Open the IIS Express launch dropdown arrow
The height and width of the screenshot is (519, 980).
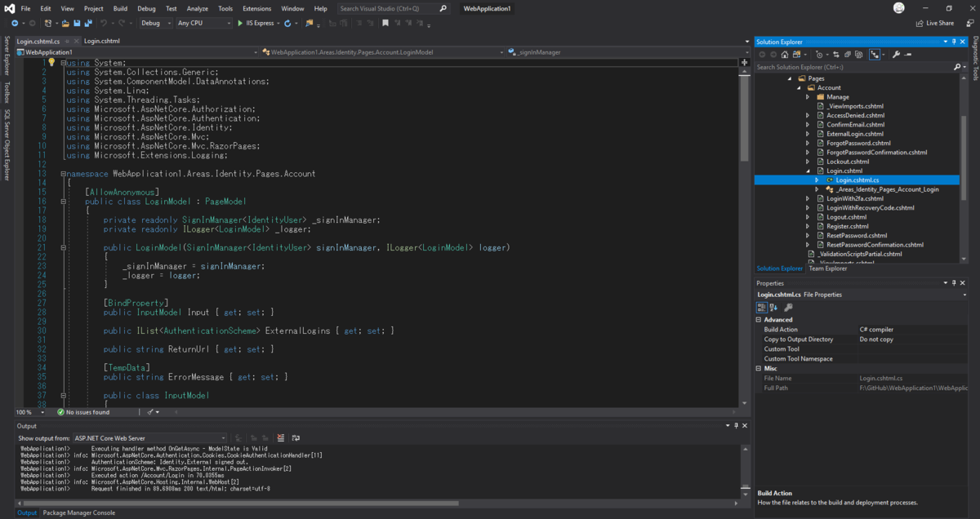click(278, 23)
